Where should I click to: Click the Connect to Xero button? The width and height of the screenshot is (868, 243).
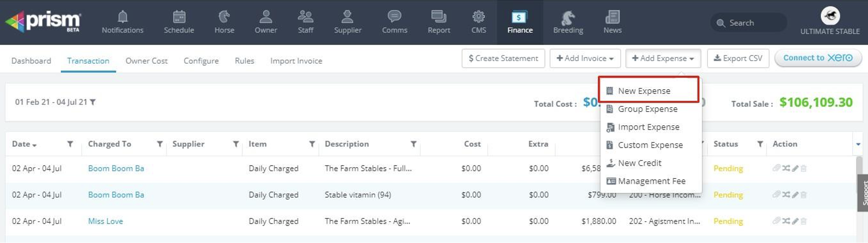pyautogui.click(x=818, y=58)
